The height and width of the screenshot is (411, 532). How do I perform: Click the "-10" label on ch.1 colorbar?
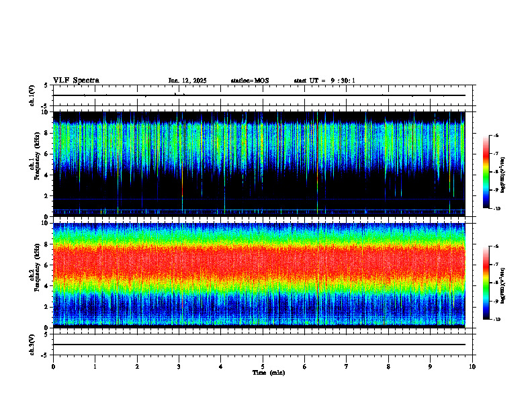496,209
